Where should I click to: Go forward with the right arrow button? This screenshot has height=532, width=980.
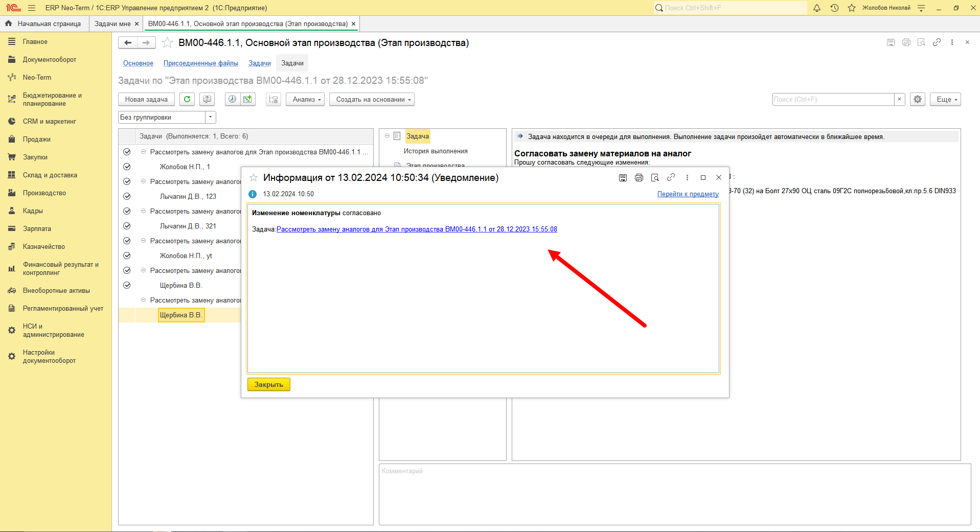pos(146,43)
